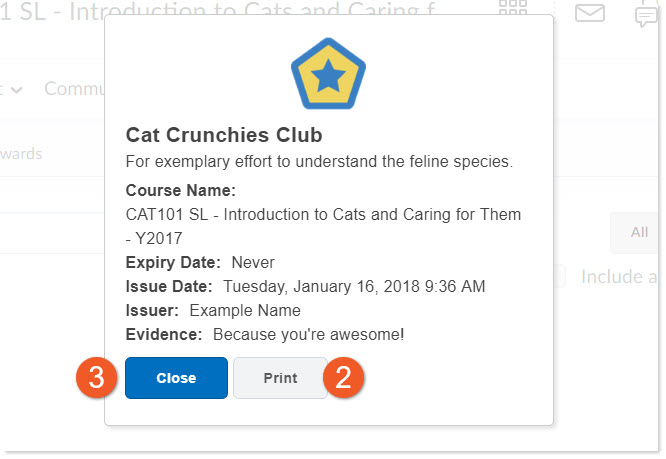This screenshot has width=666, height=459.
Task: Toggle the Include checkbox behind the dialog
Action: (x=563, y=276)
